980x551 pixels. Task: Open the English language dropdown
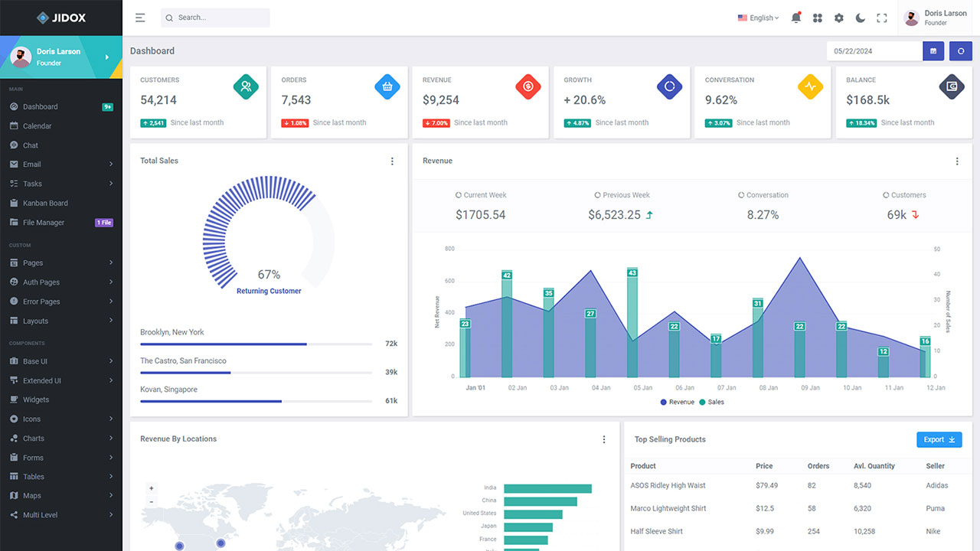click(x=756, y=17)
